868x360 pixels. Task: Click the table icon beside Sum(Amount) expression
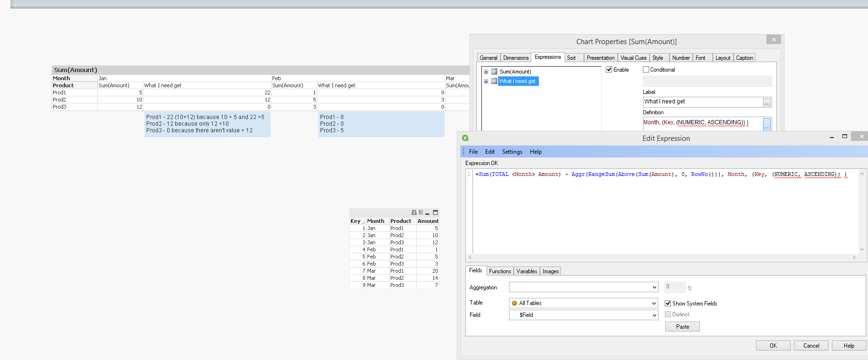(494, 72)
